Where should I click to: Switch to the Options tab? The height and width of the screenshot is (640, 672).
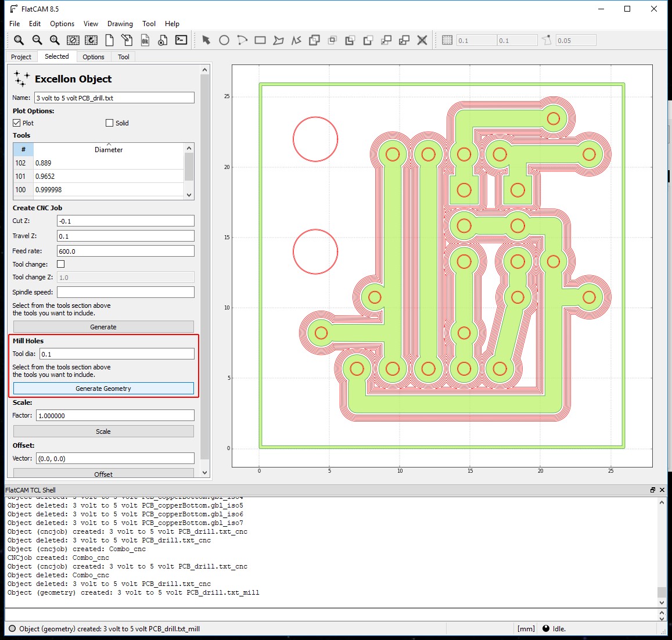(x=94, y=56)
